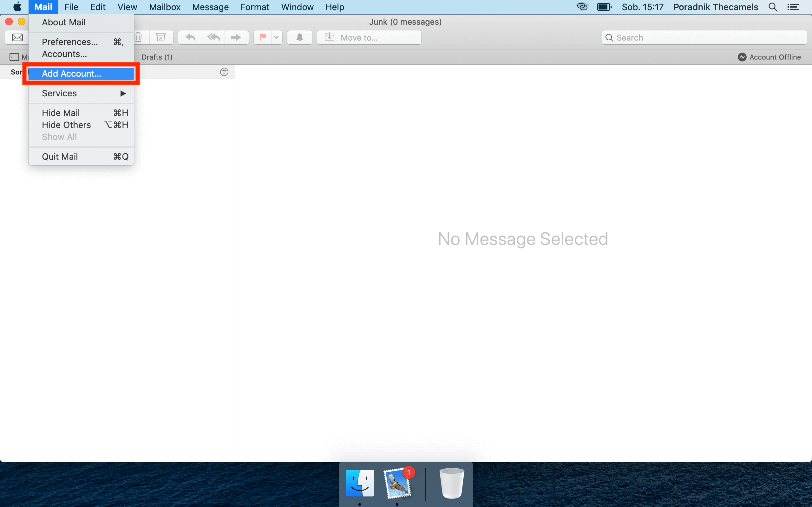This screenshot has height=507, width=812.
Task: Click the Letter icon in Dock
Action: 397,481
